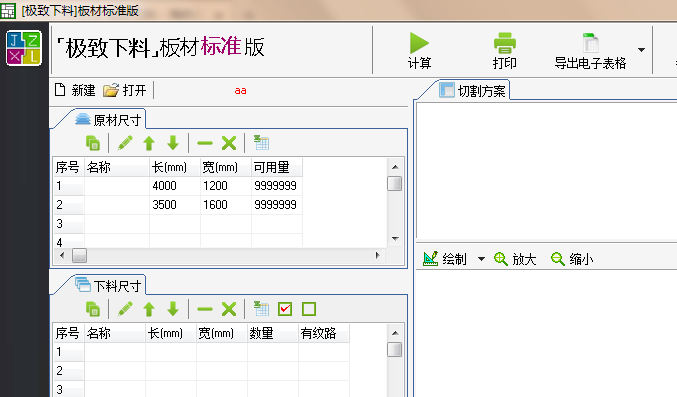This screenshot has width=677, height=397.
Task: Click copy icon in 原材尺寸 toolbar
Action: point(93,143)
